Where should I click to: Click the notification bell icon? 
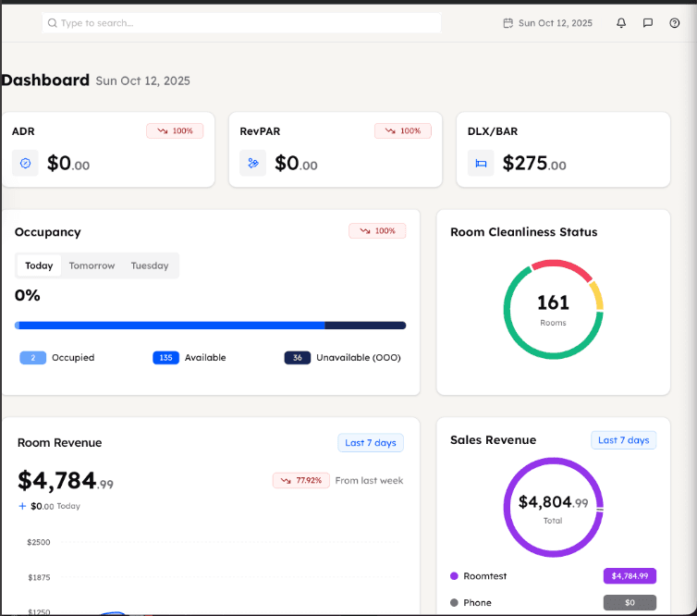621,23
